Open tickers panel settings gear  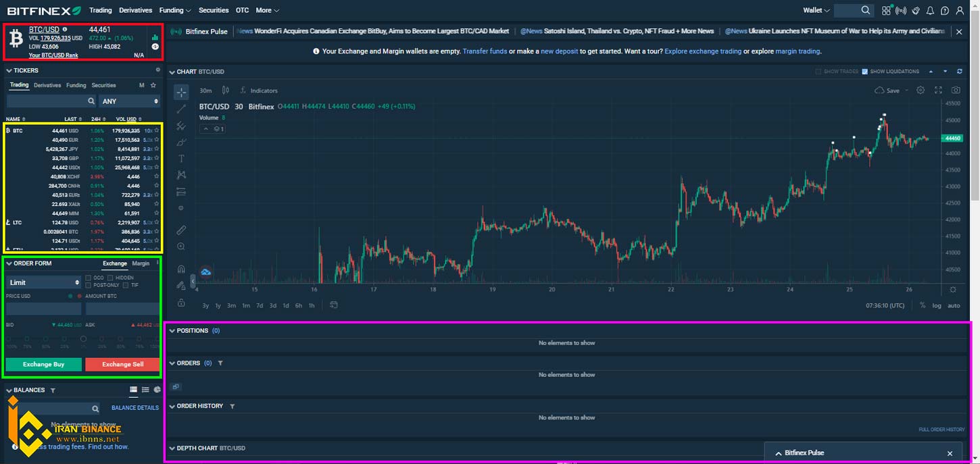pyautogui.click(x=157, y=70)
